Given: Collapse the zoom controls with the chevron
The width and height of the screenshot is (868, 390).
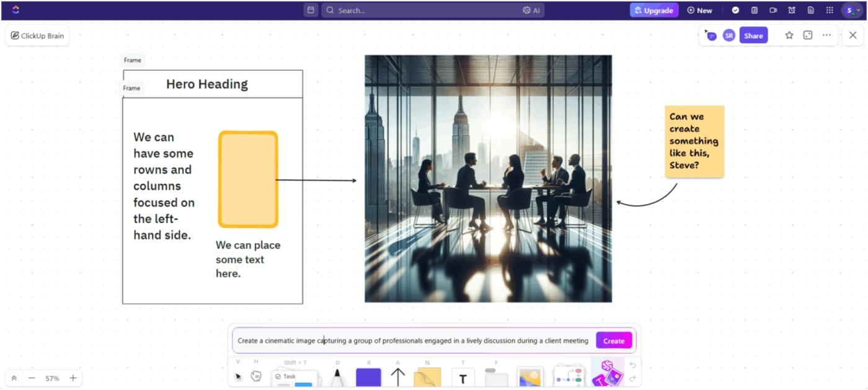Looking at the screenshot, I should (x=13, y=378).
